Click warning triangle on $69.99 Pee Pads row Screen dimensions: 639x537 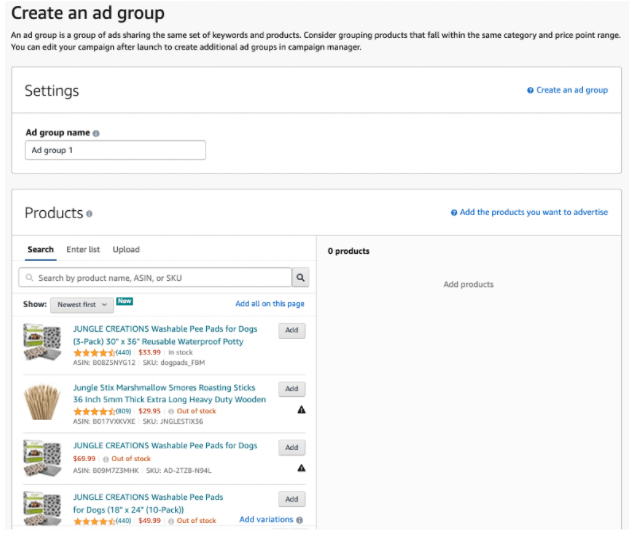pyautogui.click(x=301, y=468)
